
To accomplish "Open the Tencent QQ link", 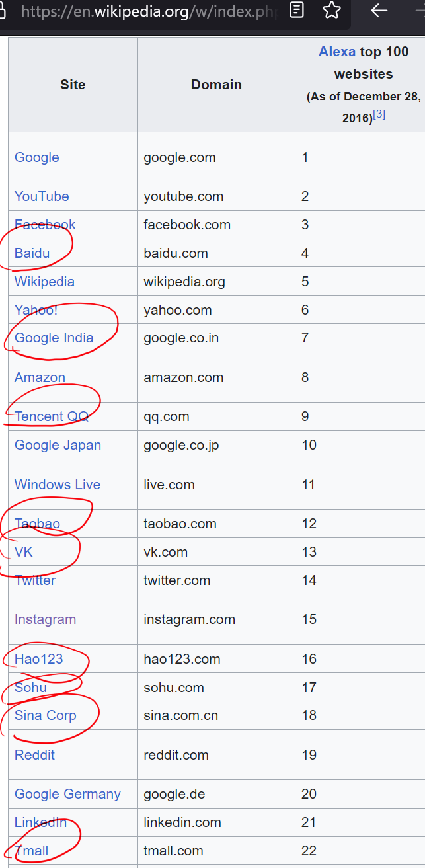I will 52,416.
